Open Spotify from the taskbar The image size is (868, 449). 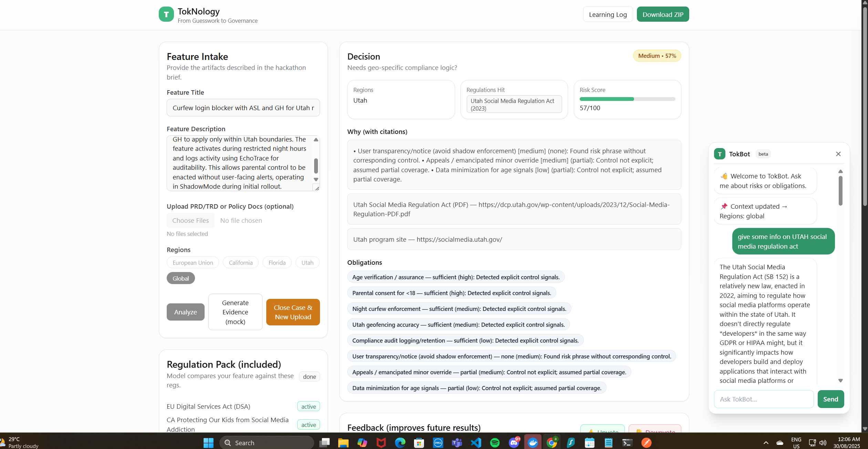tap(495, 442)
